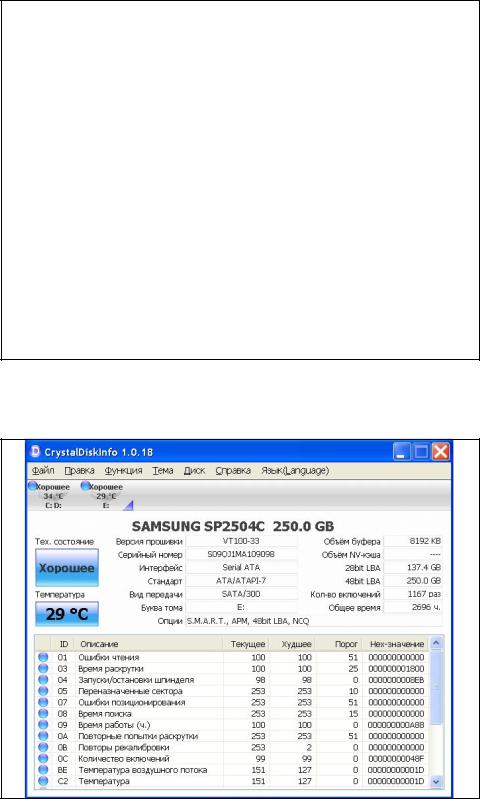This screenshot has width=480, height=799.
Task: Click the Порог column header
Action: pyautogui.click(x=338, y=645)
